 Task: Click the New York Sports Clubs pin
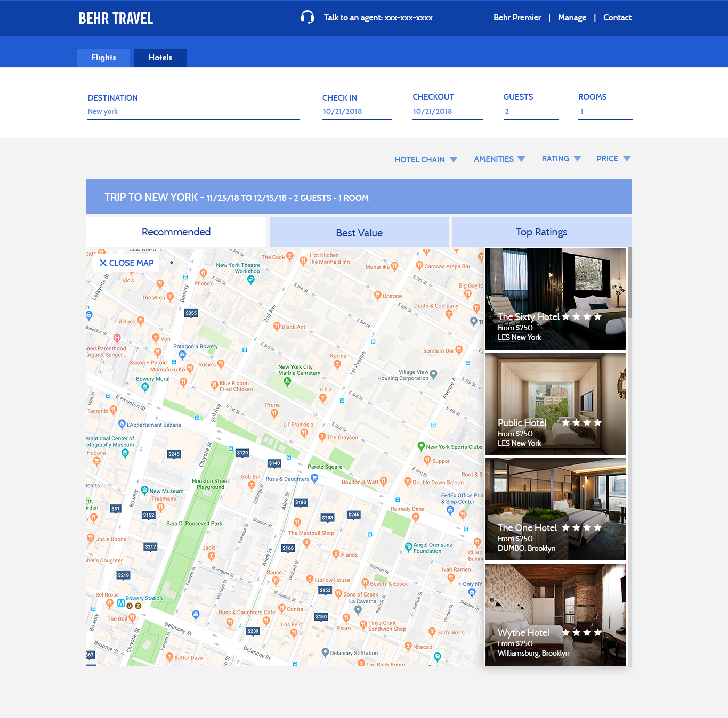(x=421, y=446)
